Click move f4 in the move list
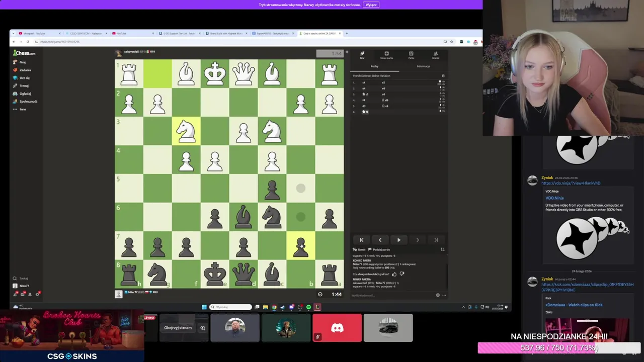Viewport: 644px width, 362px height. 364,100
